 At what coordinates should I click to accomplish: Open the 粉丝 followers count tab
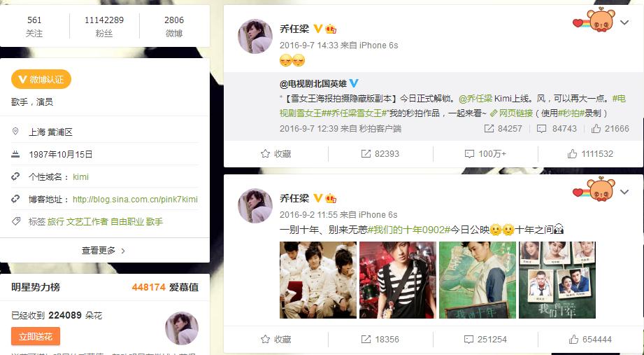pos(104,26)
